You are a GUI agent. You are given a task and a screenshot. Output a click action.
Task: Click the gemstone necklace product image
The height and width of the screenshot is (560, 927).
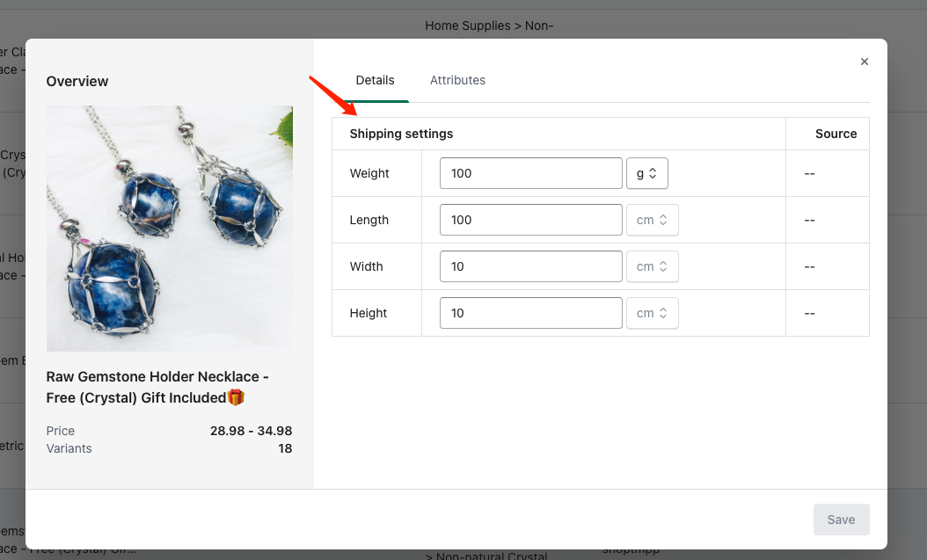pyautogui.click(x=169, y=229)
